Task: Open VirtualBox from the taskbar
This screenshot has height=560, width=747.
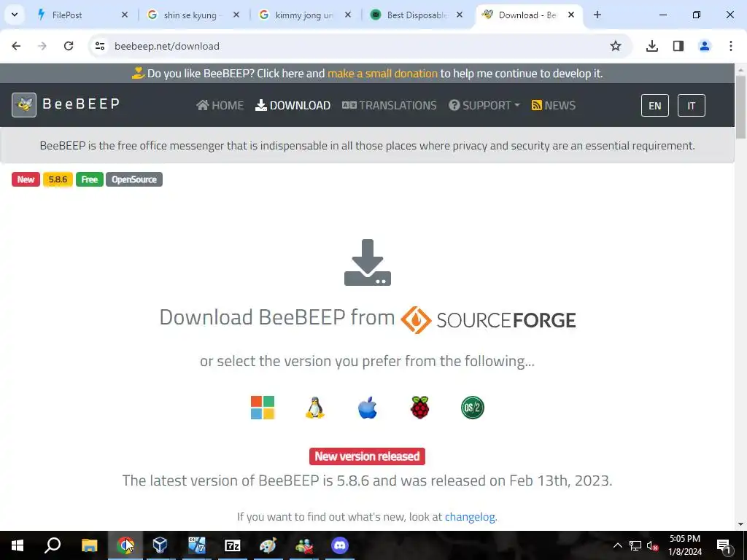Action: pyautogui.click(x=160, y=545)
